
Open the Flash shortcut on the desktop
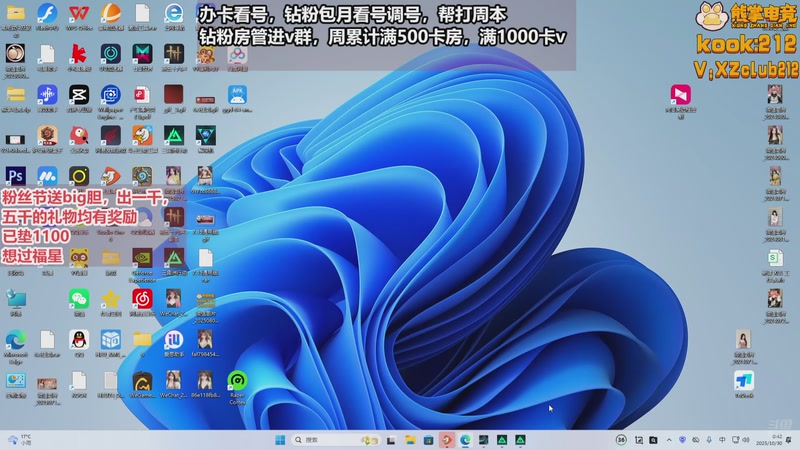(47, 14)
